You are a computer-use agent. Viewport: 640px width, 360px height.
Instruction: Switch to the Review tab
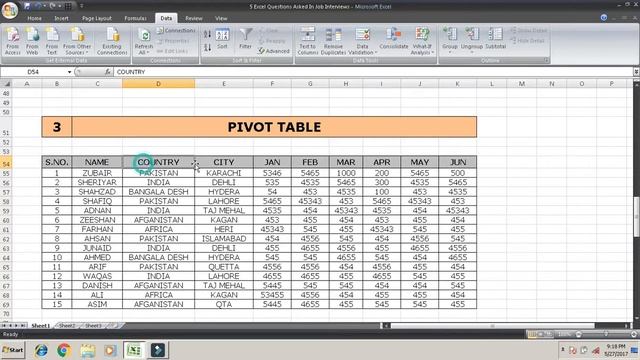click(193, 18)
